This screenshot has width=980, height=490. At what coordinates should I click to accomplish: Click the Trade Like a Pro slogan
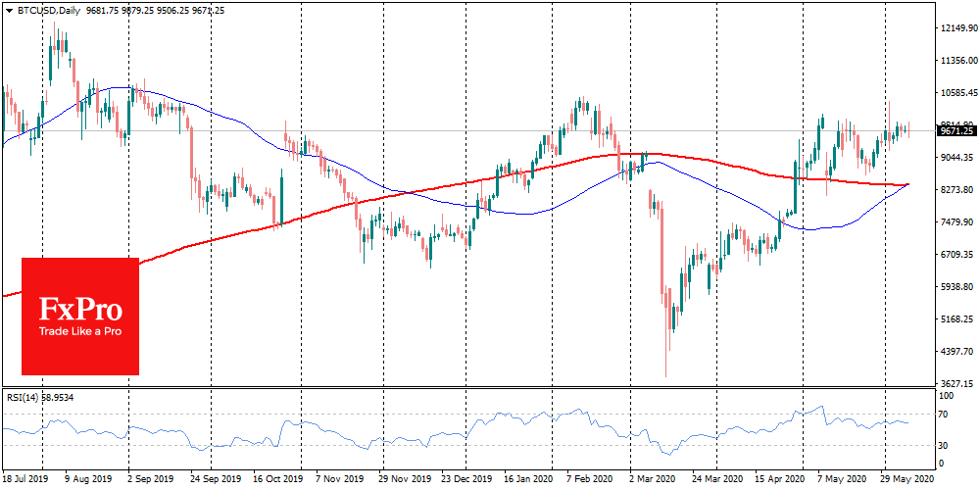pyautogui.click(x=80, y=332)
